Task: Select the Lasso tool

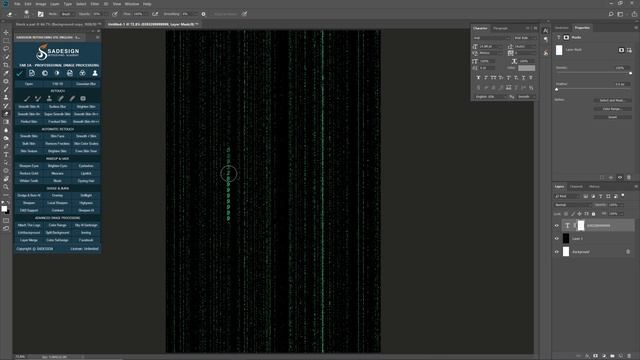Action: coord(6,49)
